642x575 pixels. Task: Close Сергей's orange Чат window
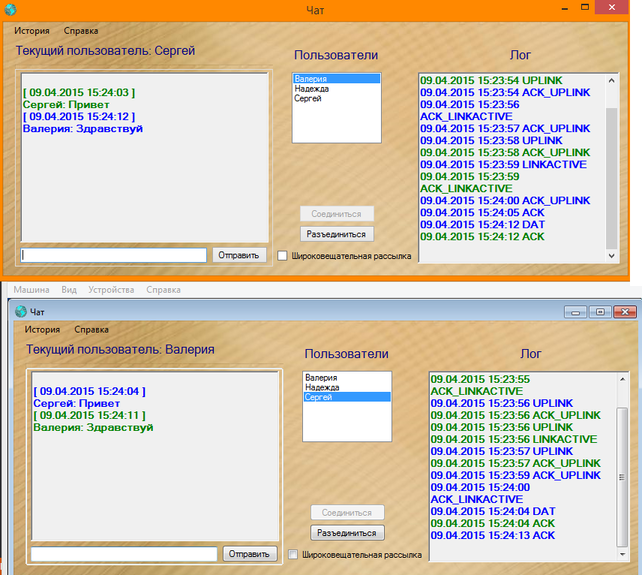[612, 7]
